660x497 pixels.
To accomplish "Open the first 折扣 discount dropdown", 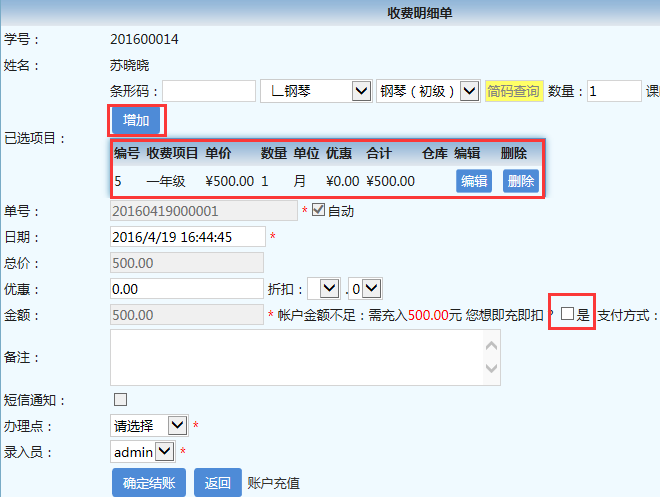I will (324, 288).
